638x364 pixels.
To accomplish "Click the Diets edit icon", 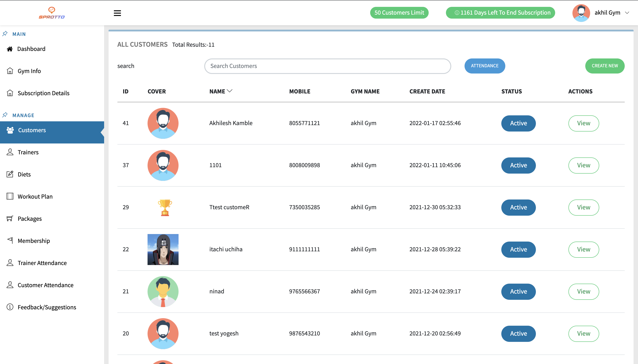I will click(10, 174).
